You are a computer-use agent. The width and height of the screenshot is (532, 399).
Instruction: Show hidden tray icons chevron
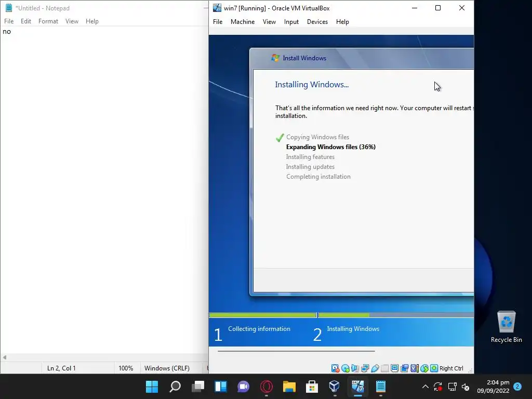pos(425,387)
